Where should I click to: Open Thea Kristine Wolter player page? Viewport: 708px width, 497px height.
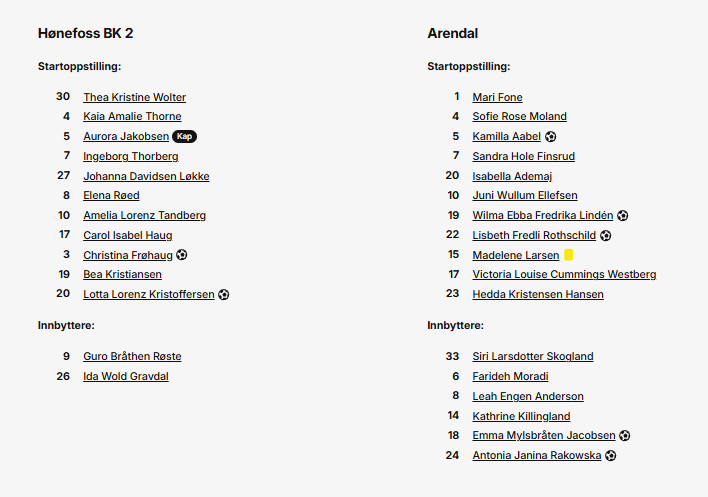point(134,97)
